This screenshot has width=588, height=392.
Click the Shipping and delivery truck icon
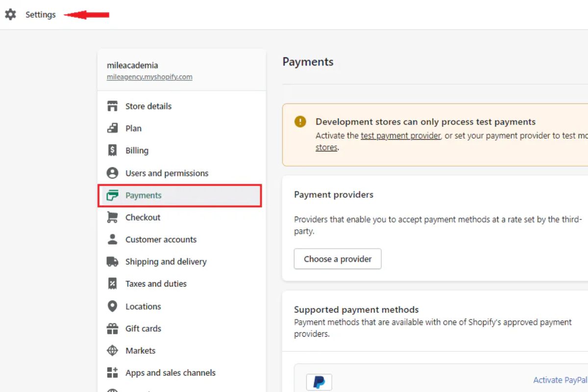click(113, 262)
